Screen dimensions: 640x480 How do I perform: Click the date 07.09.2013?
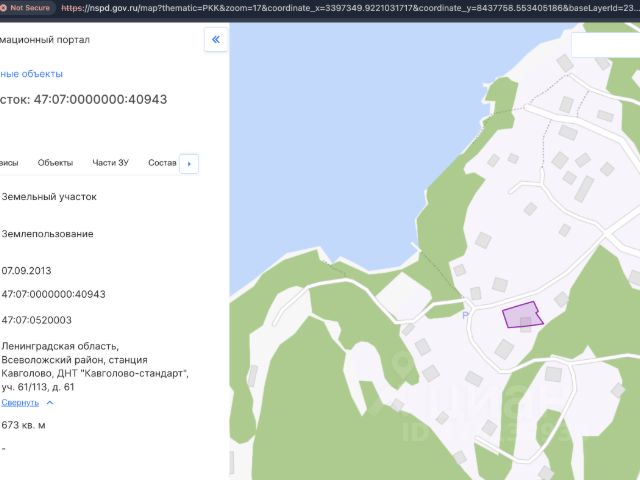tap(26, 271)
